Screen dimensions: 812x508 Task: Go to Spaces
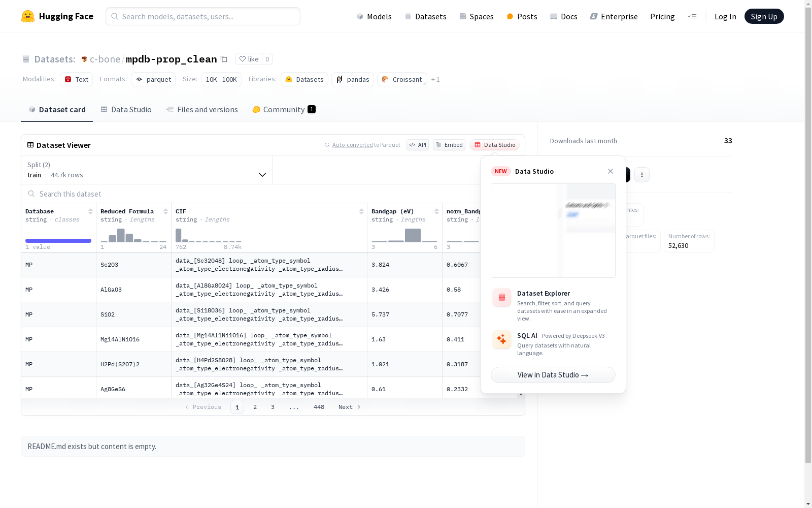(x=477, y=16)
